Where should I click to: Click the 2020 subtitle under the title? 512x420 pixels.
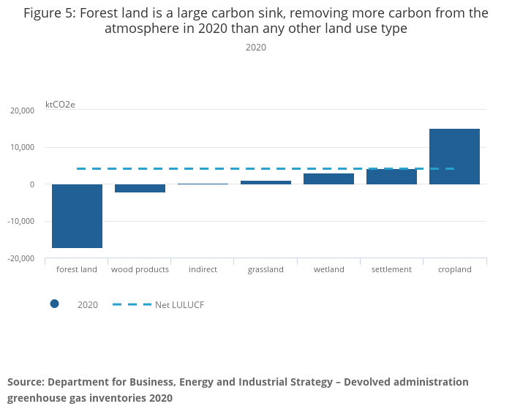tap(255, 48)
